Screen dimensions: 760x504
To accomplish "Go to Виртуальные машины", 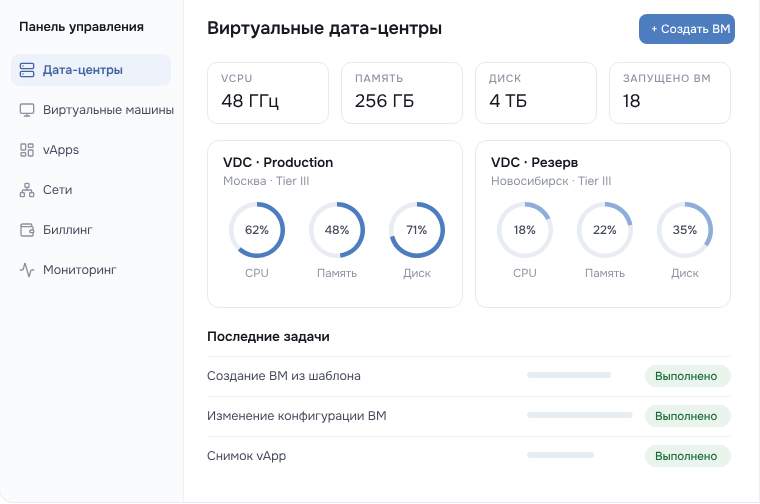I will 96,110.
